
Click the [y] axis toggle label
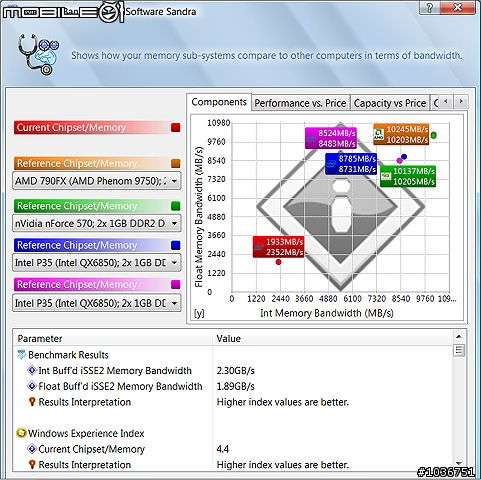point(199,313)
